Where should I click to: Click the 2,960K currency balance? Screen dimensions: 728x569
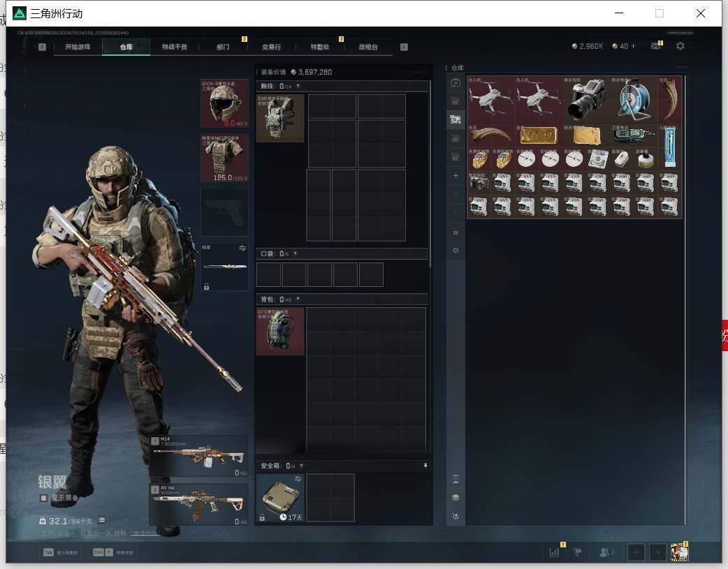click(588, 46)
